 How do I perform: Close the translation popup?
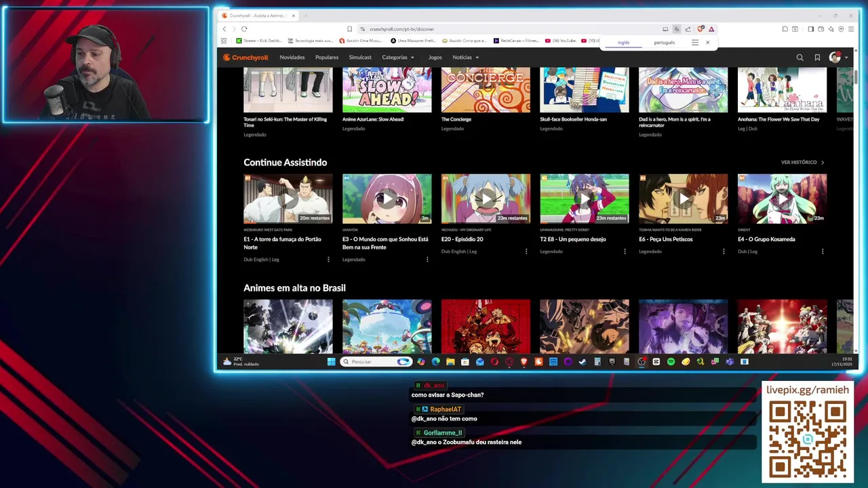pyautogui.click(x=707, y=43)
